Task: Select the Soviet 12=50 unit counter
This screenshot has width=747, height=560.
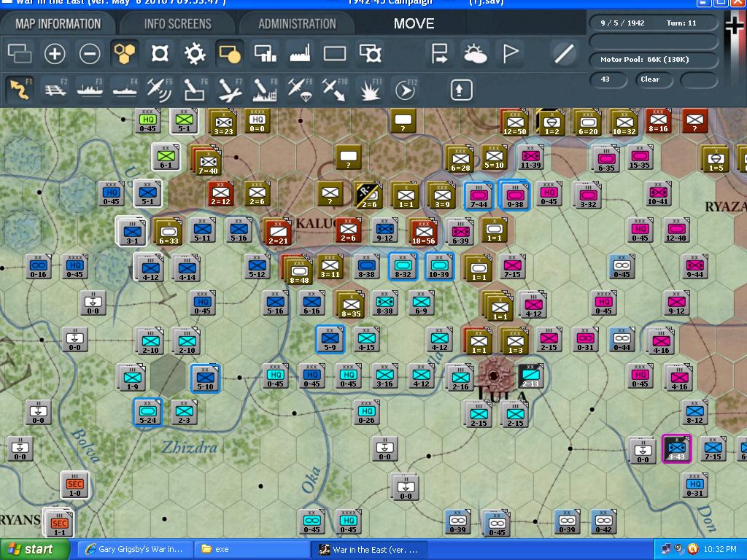Action: coord(515,122)
